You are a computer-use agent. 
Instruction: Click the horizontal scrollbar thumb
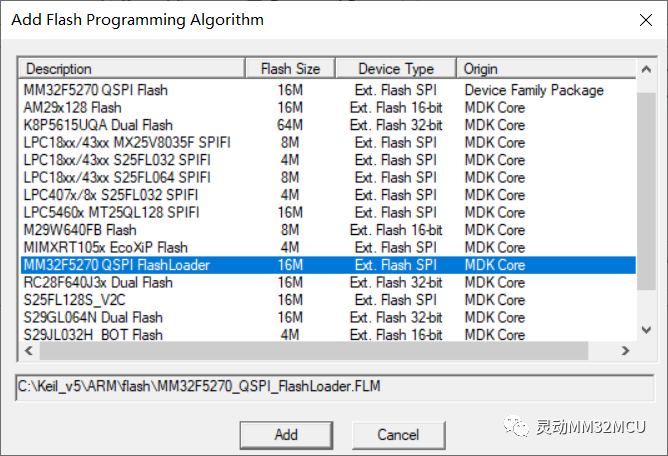[x=314, y=351]
